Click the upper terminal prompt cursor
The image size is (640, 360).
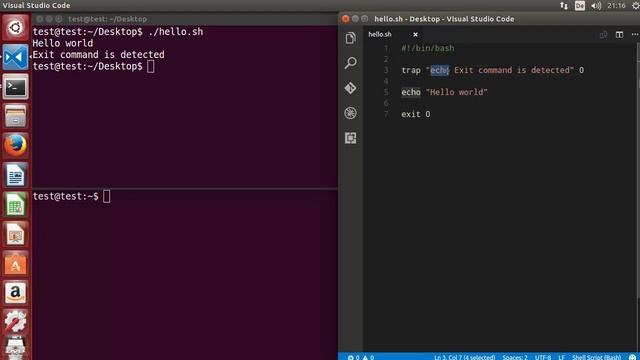point(151,66)
